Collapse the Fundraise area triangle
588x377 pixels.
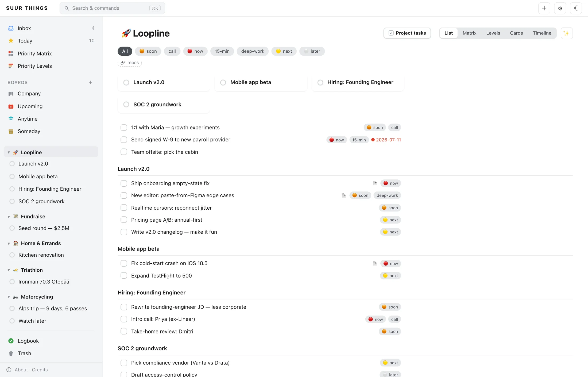pyautogui.click(x=9, y=217)
